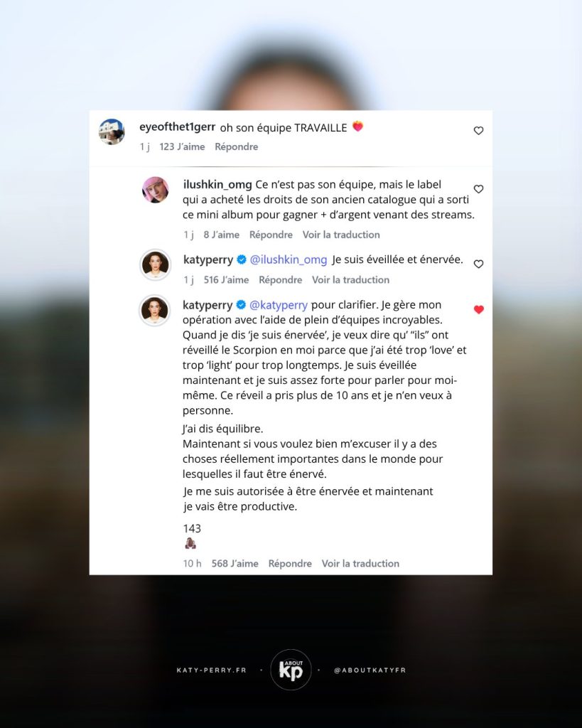Show translation of katyperry's short reply
The height and width of the screenshot is (728, 582).
[x=350, y=280]
